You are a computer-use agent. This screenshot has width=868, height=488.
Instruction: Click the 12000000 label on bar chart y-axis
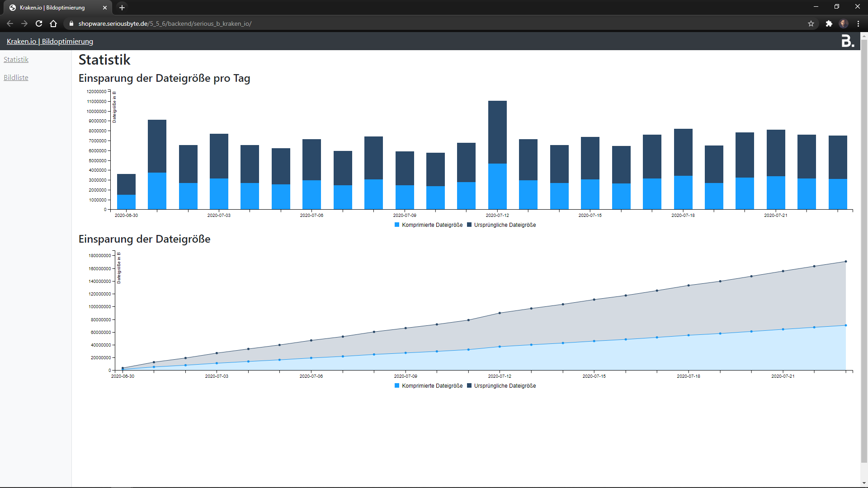tap(96, 92)
